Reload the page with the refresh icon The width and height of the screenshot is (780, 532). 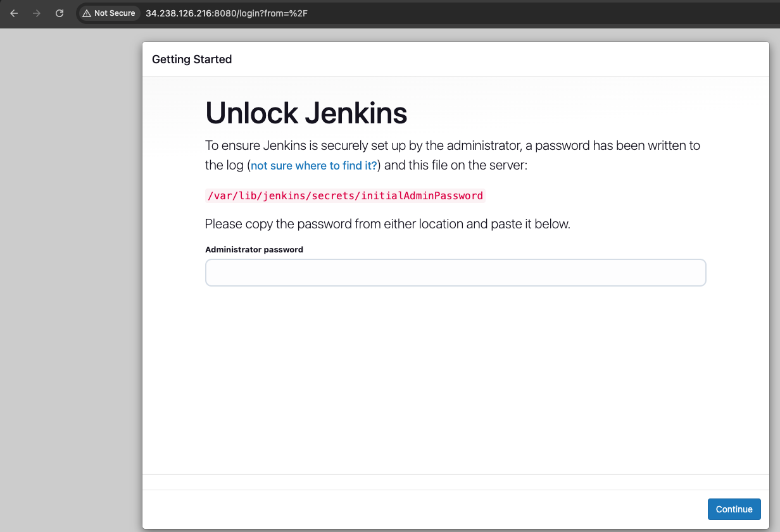click(x=60, y=13)
